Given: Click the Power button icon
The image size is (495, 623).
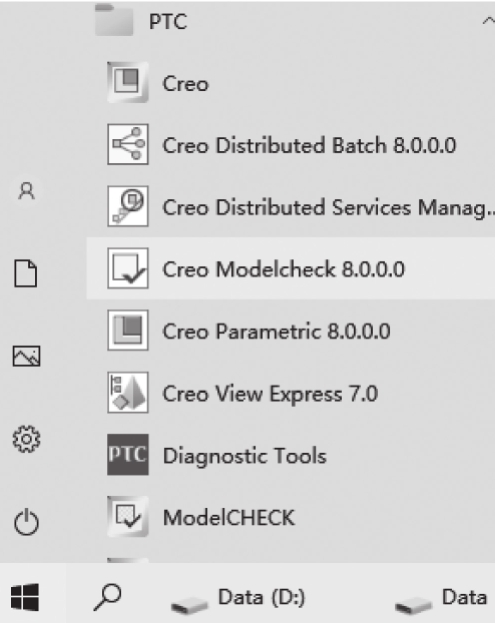Looking at the screenshot, I should (x=26, y=522).
